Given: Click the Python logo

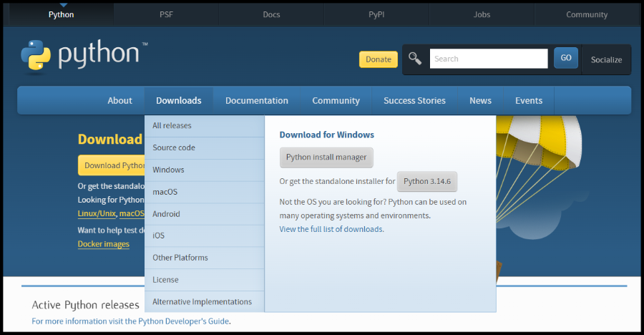Looking at the screenshot, I should (x=84, y=55).
